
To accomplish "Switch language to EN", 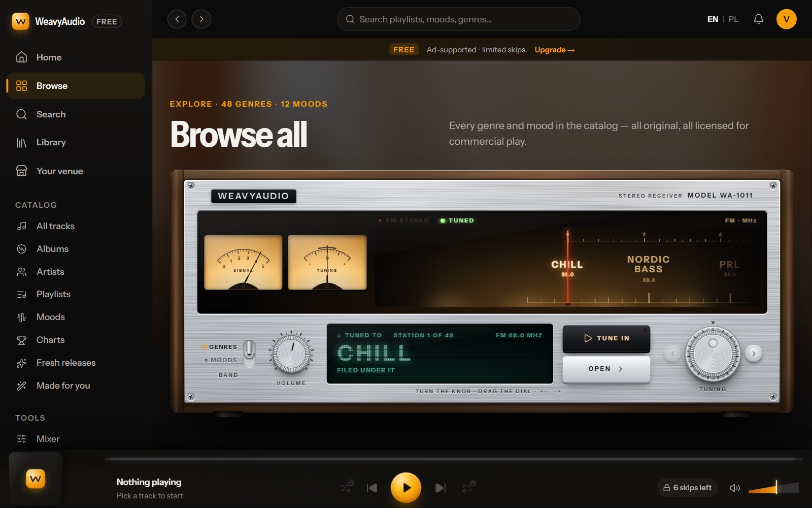I will point(713,19).
